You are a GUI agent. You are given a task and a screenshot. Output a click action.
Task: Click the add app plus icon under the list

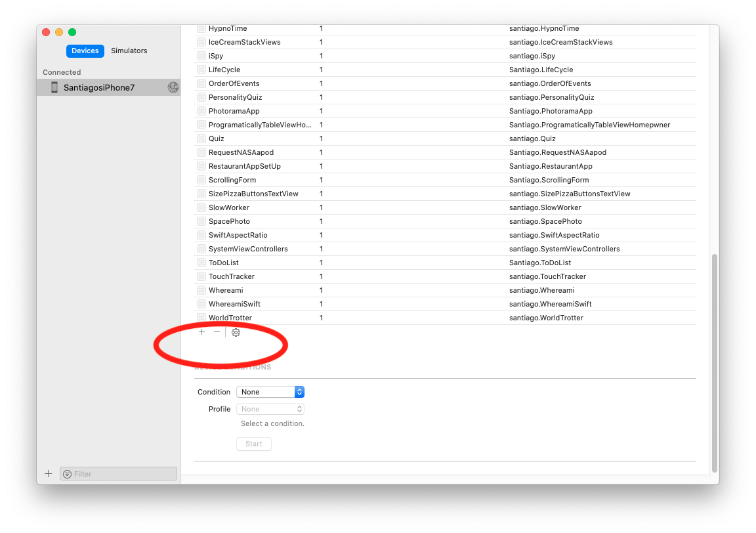point(201,332)
